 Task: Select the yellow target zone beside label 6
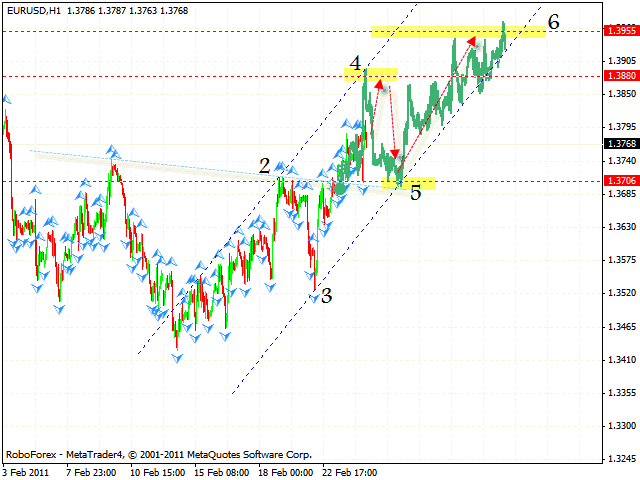[x=458, y=32]
